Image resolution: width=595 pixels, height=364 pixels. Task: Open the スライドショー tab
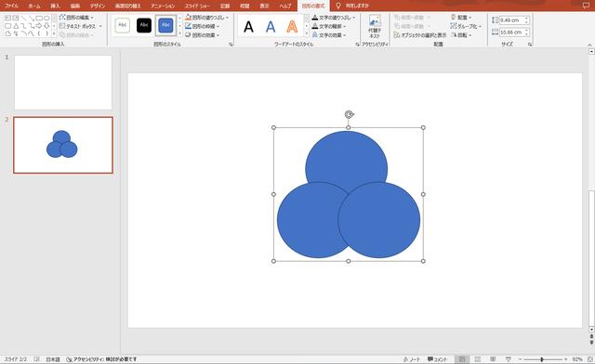pyautogui.click(x=197, y=6)
